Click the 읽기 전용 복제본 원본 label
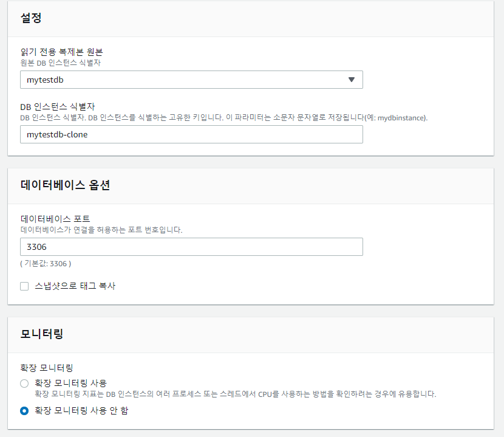504x437 pixels. click(61, 52)
